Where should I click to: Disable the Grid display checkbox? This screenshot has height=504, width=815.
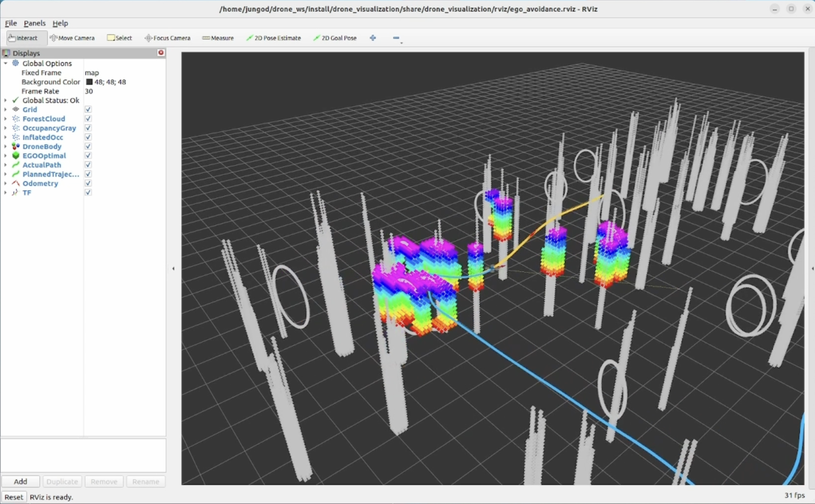(x=88, y=110)
